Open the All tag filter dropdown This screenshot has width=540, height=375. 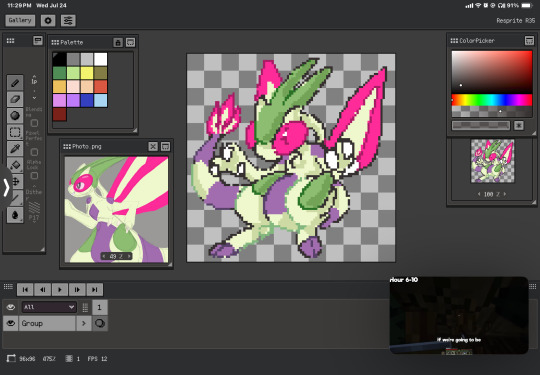click(49, 307)
